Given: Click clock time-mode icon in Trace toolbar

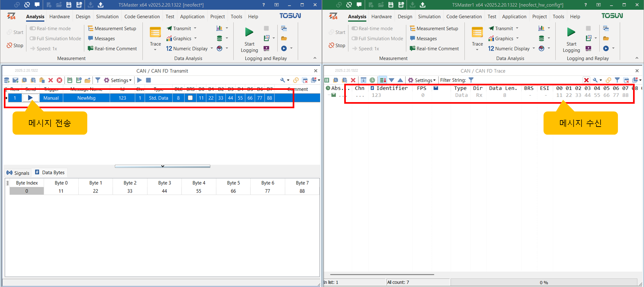Looking at the screenshot, I should pos(372,80).
